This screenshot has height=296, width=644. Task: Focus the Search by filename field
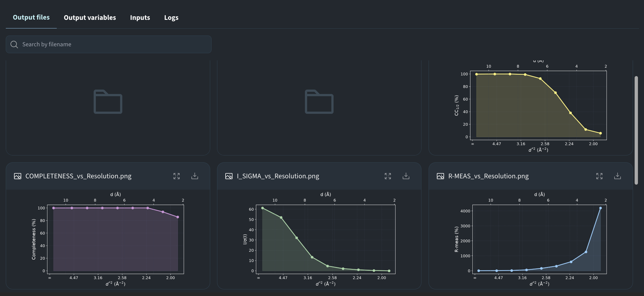109,44
